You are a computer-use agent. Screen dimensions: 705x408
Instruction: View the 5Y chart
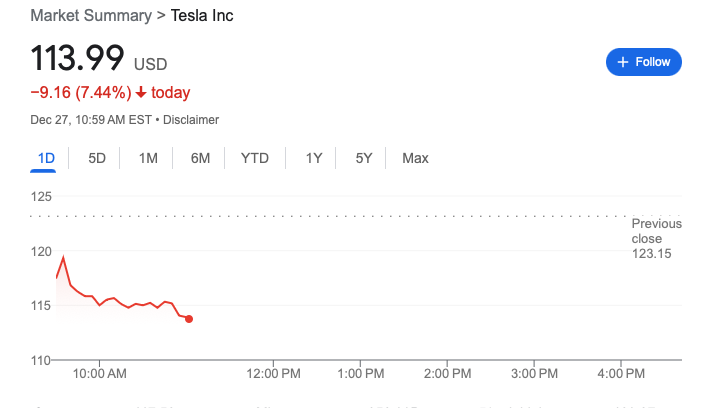click(364, 158)
